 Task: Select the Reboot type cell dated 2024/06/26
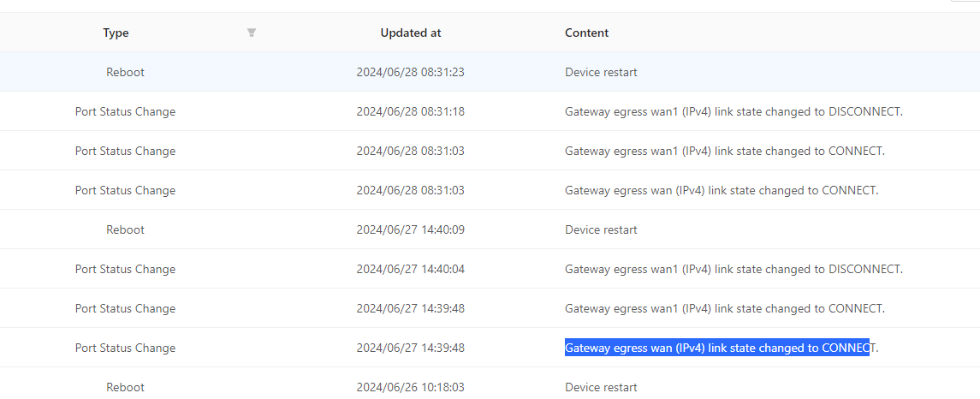pos(125,387)
